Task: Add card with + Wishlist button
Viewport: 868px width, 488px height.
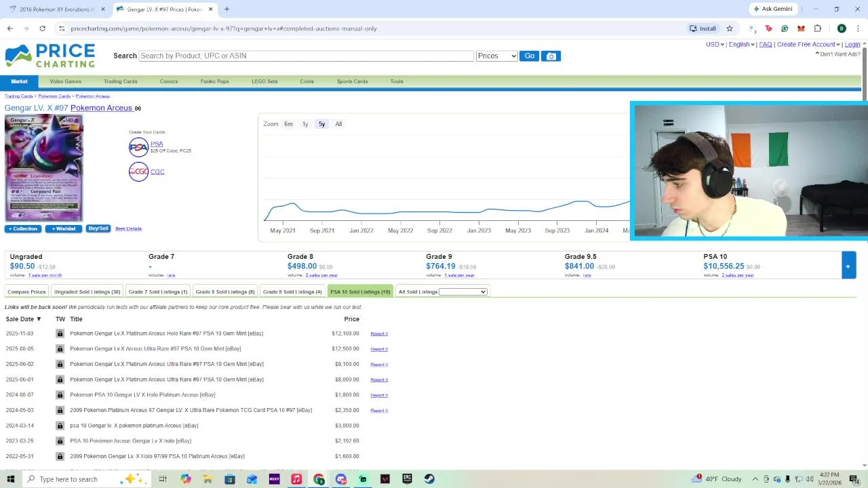Action: coord(64,228)
